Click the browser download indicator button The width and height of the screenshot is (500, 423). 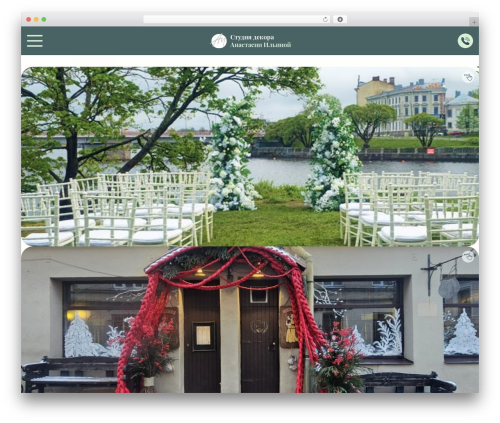pos(340,19)
